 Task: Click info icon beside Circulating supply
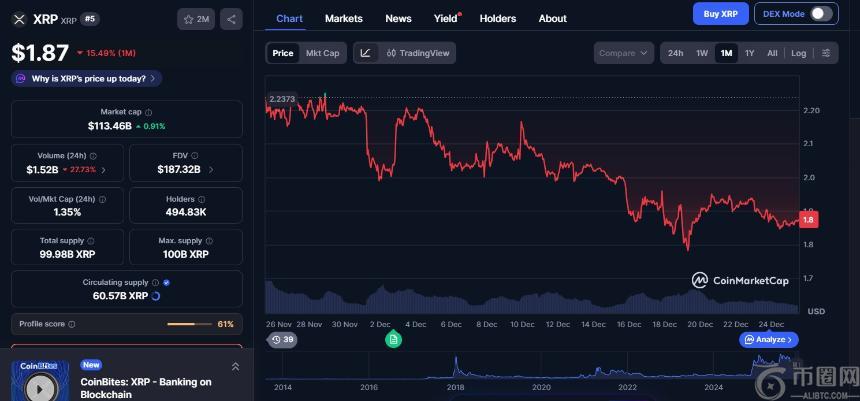(156, 283)
